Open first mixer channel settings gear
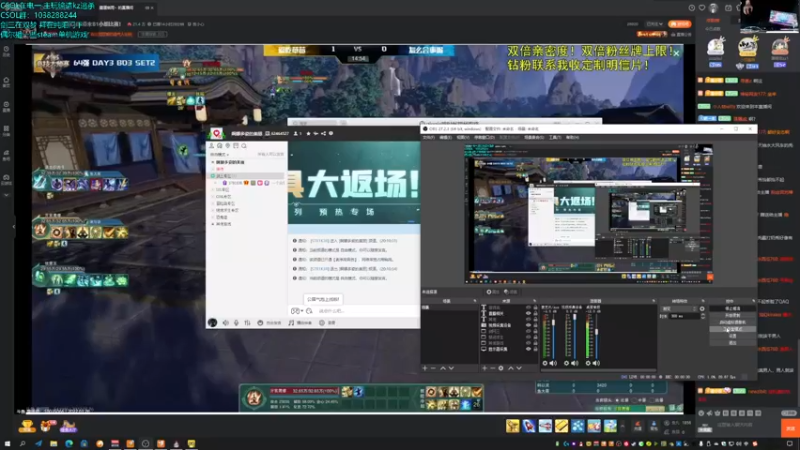The image size is (800, 450). 544,363
